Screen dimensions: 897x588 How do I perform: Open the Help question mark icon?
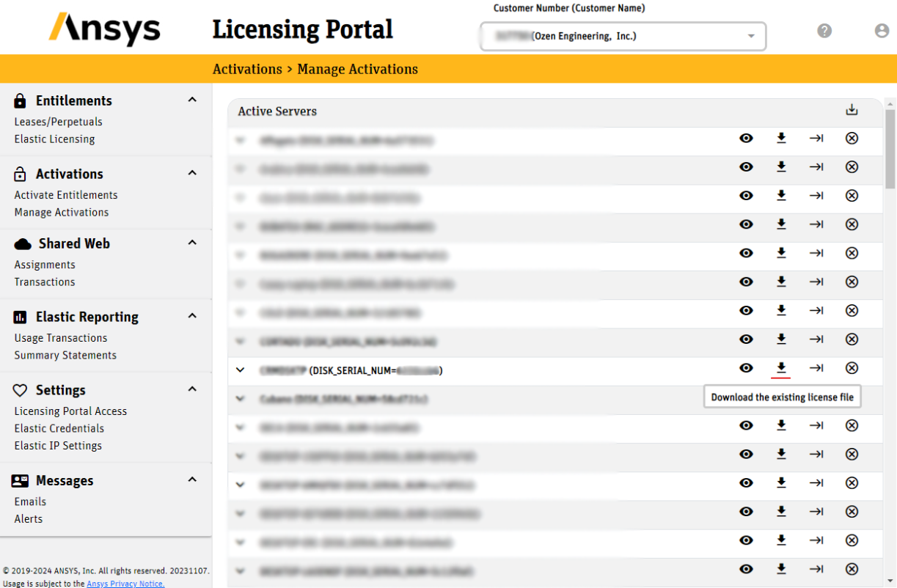[x=824, y=30]
